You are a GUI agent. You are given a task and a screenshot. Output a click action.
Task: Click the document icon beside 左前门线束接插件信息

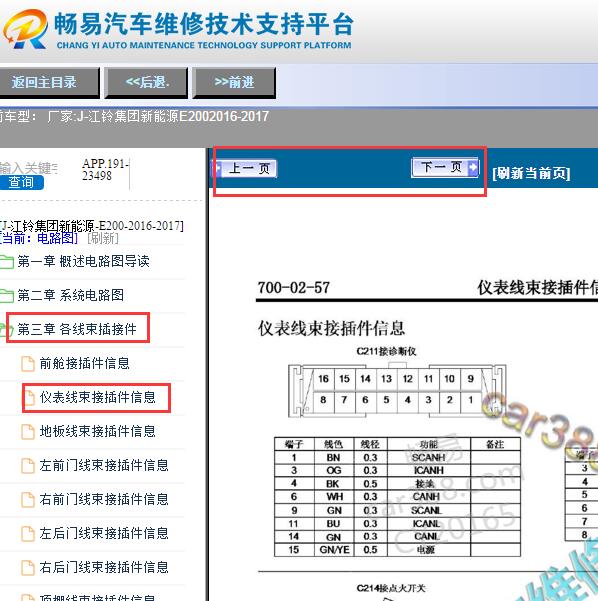(x=28, y=466)
